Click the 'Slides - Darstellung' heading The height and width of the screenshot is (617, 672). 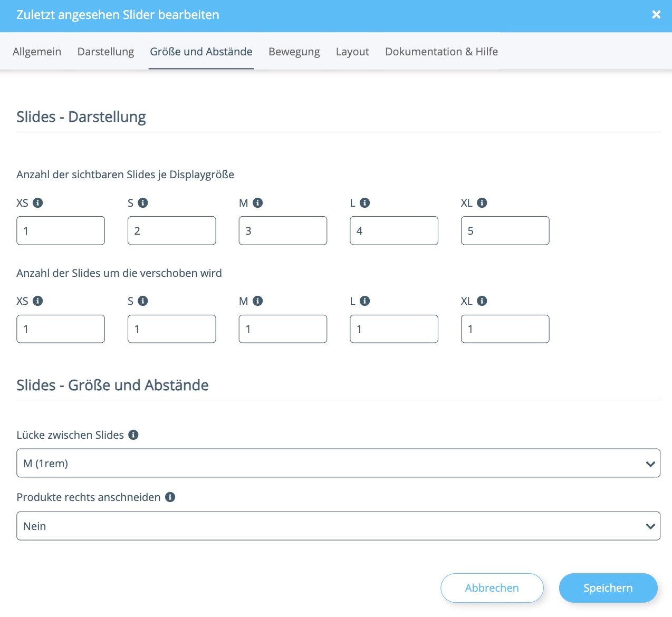(81, 117)
